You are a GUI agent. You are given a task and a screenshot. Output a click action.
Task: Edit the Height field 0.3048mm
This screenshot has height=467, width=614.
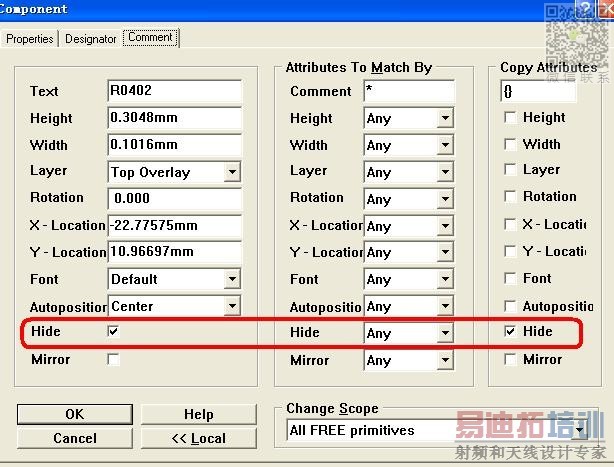(x=175, y=118)
